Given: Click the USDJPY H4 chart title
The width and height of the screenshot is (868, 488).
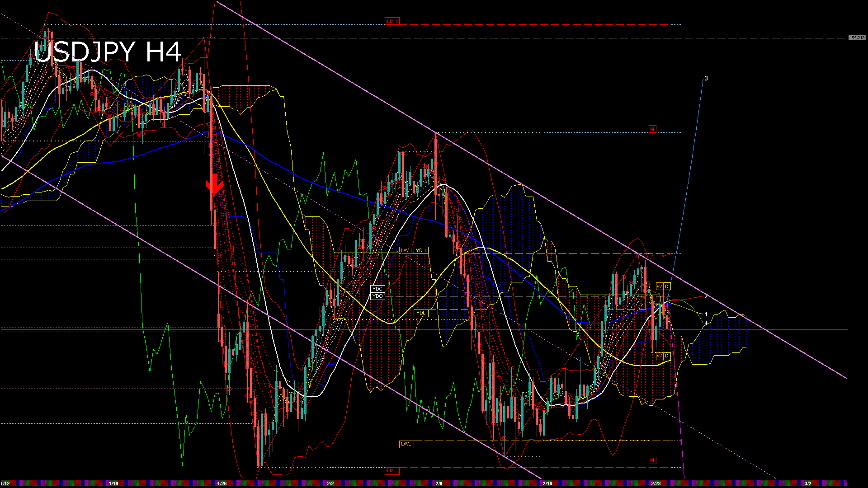Looking at the screenshot, I should (108, 52).
